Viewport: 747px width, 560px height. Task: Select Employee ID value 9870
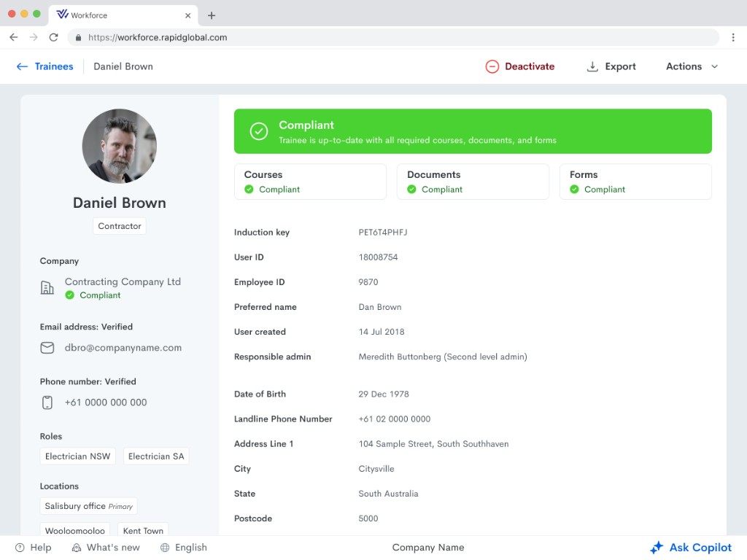[x=368, y=282]
